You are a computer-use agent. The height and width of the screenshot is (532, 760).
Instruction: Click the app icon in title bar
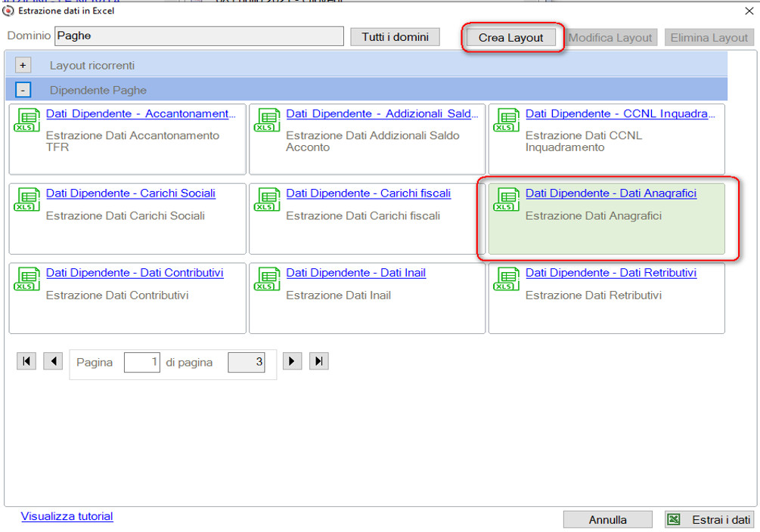8,11
